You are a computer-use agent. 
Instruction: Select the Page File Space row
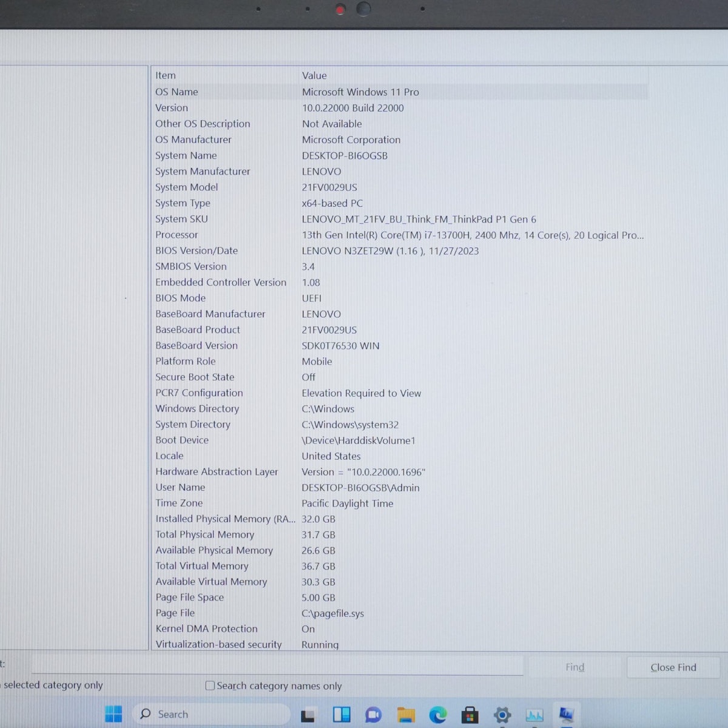coord(400,598)
